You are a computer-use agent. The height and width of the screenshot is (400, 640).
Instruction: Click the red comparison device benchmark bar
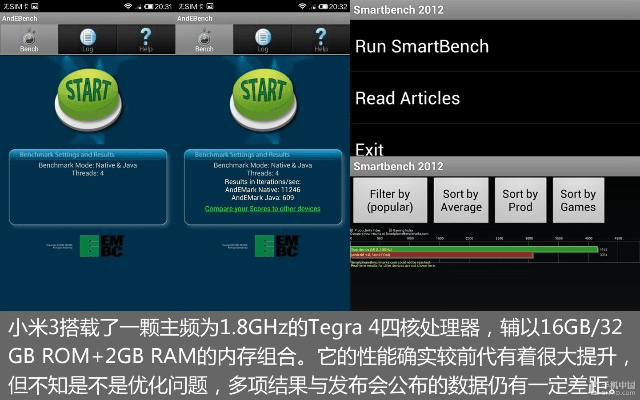click(442, 255)
